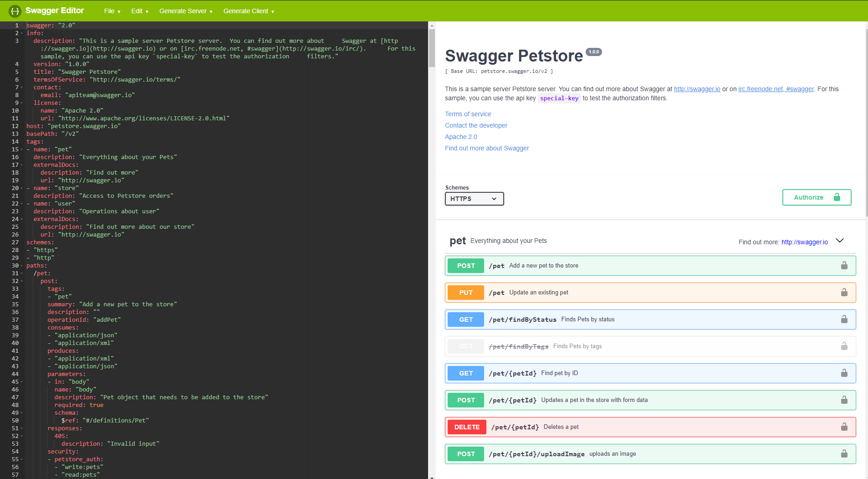
Task: Place cursor on title: "Swagger Petstore" line
Action: (x=77, y=72)
